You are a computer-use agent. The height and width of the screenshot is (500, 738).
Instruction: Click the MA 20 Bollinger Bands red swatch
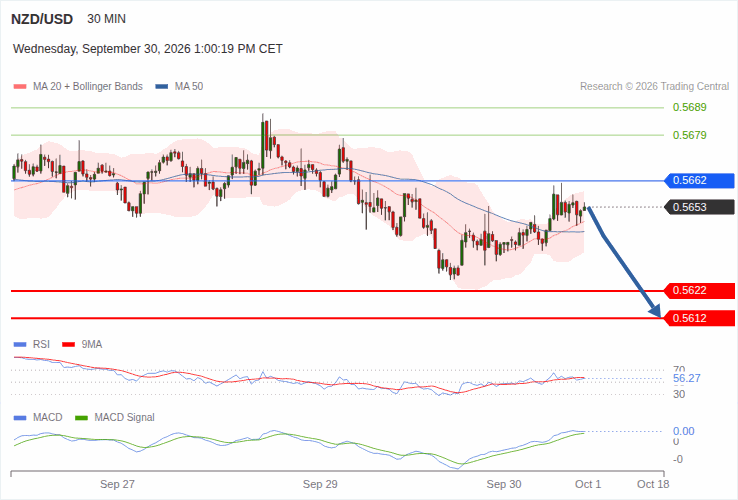click(x=20, y=87)
